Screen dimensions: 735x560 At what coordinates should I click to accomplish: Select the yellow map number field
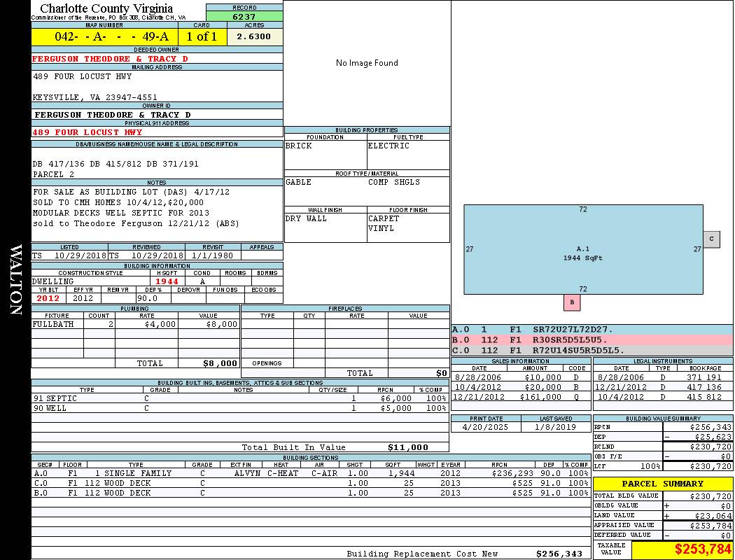tap(105, 36)
